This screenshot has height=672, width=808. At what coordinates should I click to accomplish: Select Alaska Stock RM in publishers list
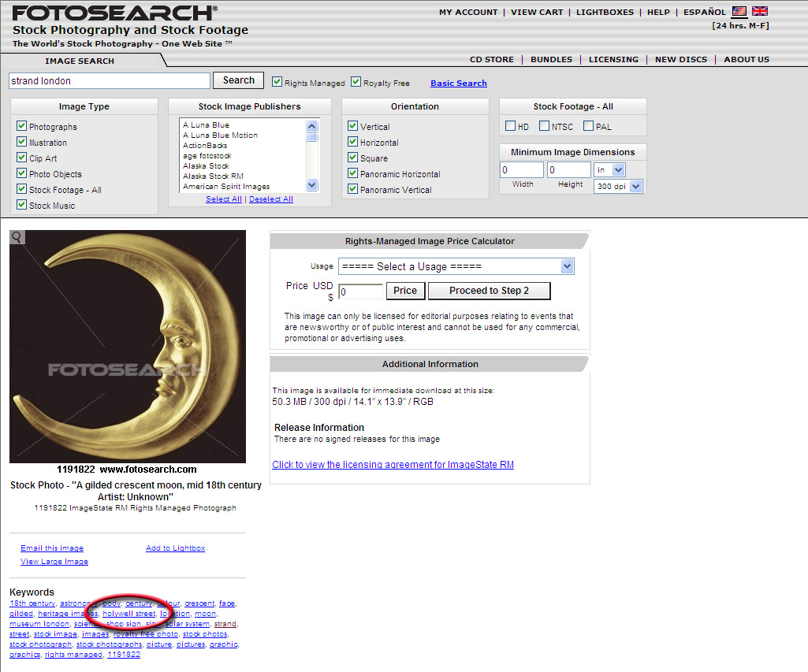pos(213,176)
